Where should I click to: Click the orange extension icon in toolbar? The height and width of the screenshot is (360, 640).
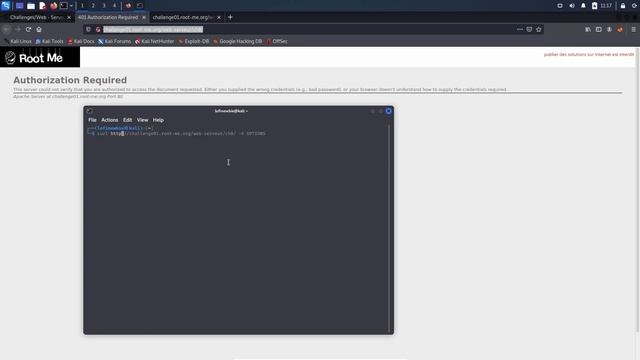620,29
